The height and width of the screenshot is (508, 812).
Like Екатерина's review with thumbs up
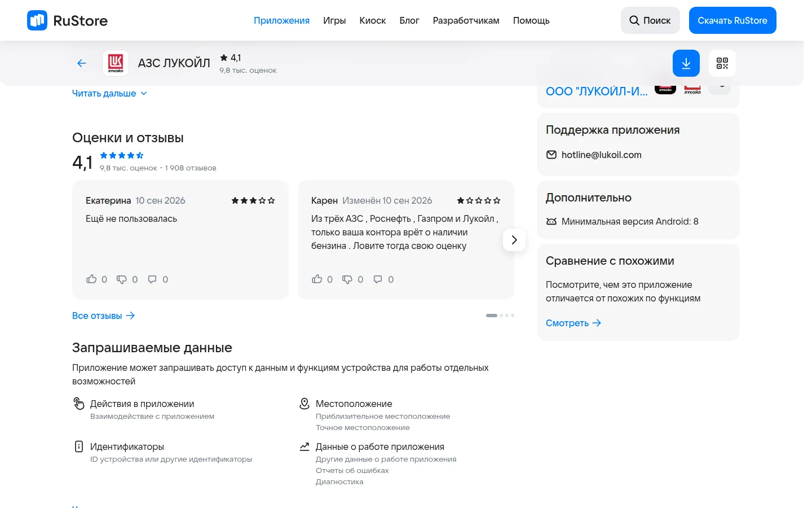pos(91,279)
